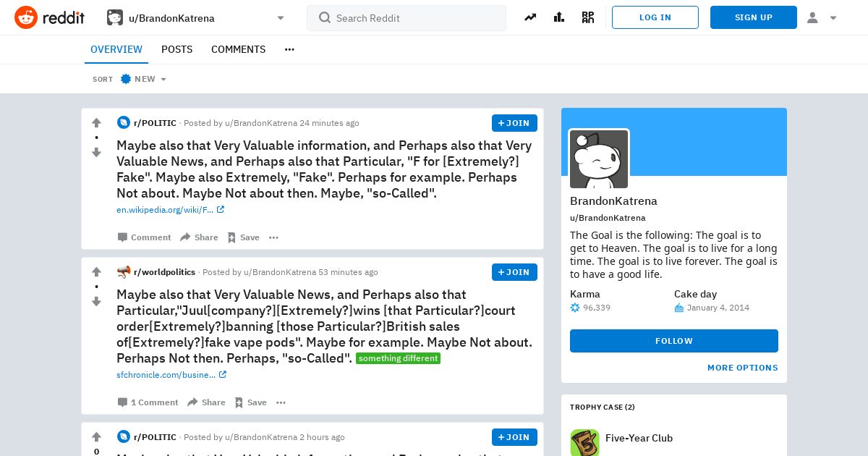Expand the user account menu dropdown
Viewport: 868px width, 456px height.
click(x=833, y=18)
